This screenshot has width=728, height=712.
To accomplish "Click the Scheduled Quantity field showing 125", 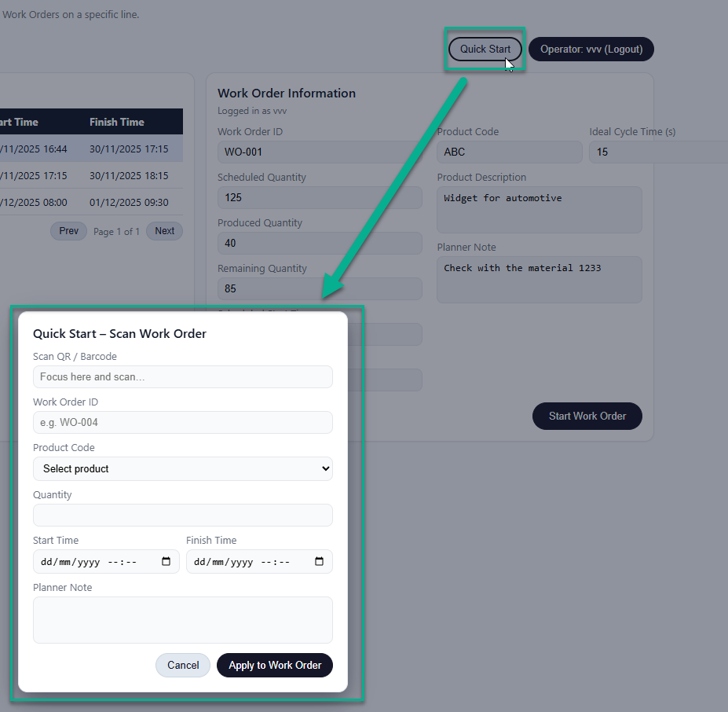I will (319, 197).
